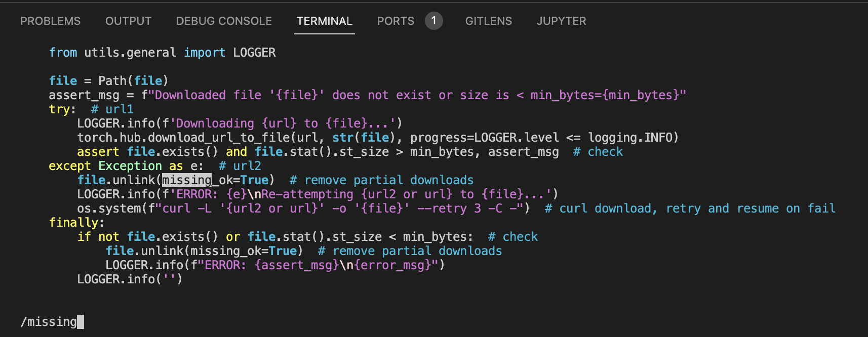Click the PORTS count badge showing 1
The height and width of the screenshot is (337, 868).
pos(433,21)
